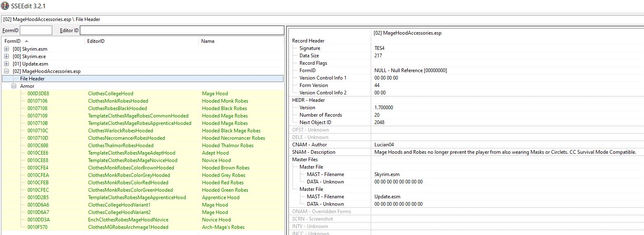This screenshot has width=644, height=235.
Task: Collapse the Armor group node
Action: pyautogui.click(x=14, y=86)
